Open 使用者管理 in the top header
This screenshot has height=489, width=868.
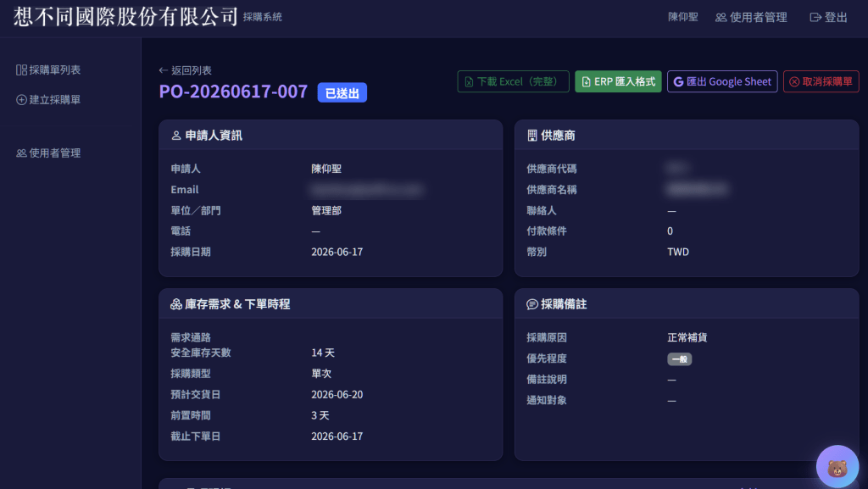tap(751, 17)
